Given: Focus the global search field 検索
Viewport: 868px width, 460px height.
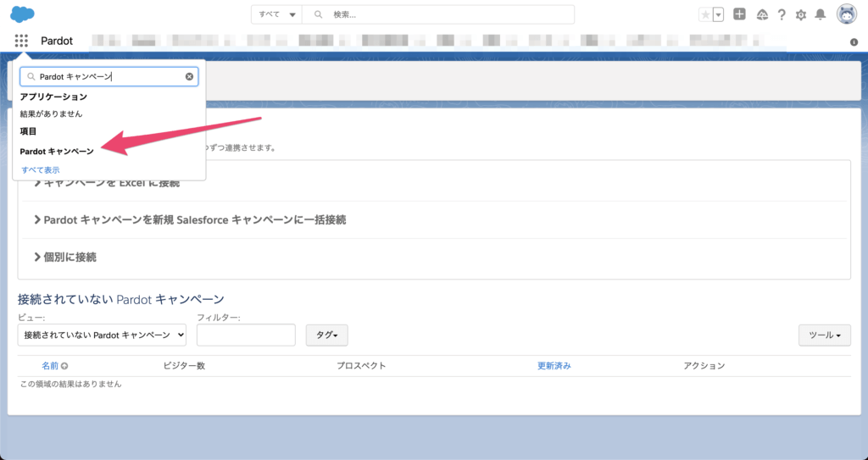Looking at the screenshot, I should click(438, 14).
